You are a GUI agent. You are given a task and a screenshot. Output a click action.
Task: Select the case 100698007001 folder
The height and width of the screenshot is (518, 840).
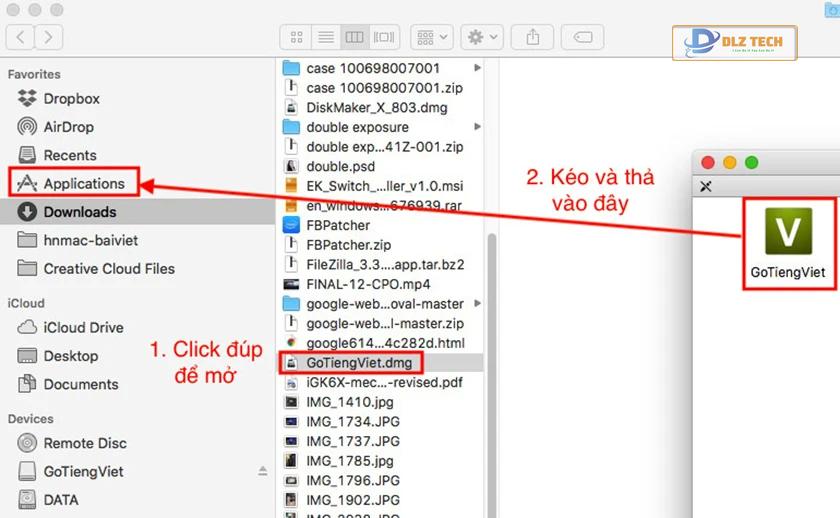(x=381, y=68)
